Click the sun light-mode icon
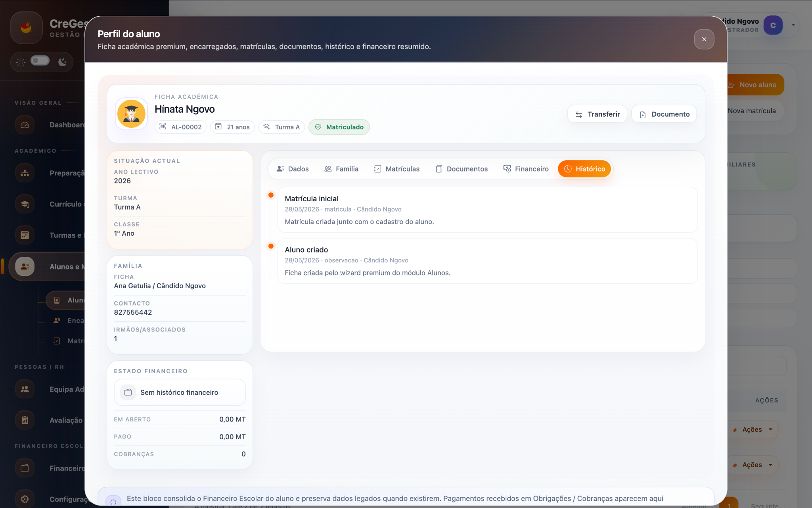Screen dimensions: 812x508 [21, 62]
